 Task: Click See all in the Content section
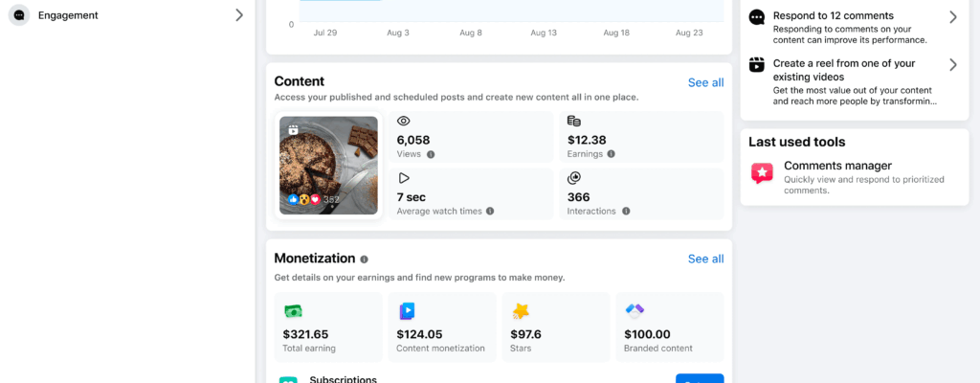[x=705, y=82]
